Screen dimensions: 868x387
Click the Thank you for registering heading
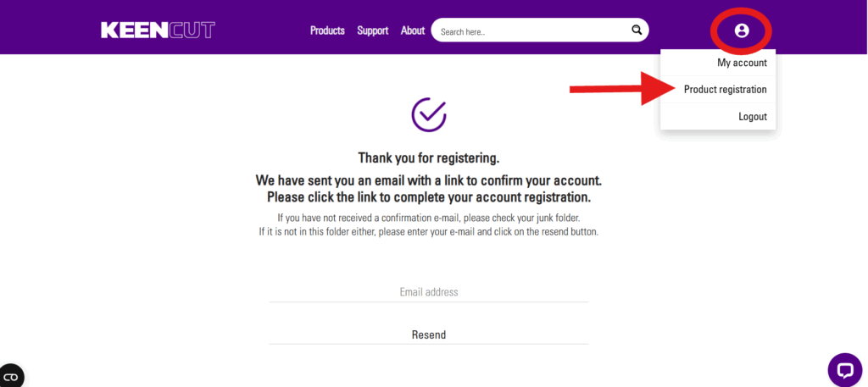pyautogui.click(x=429, y=158)
